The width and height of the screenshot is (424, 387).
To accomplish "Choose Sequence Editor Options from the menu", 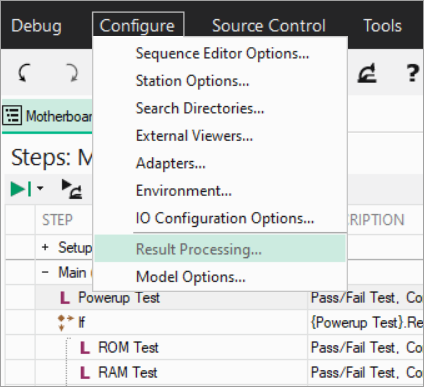I will (220, 53).
